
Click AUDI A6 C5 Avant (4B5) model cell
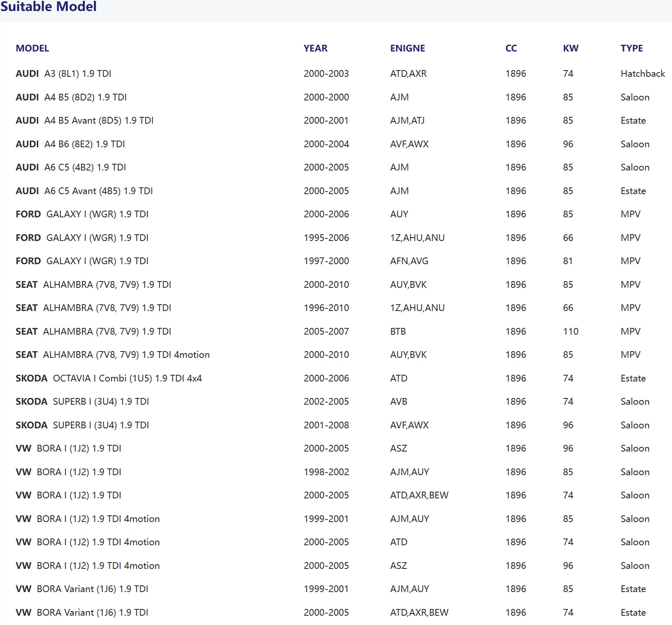pos(84,191)
